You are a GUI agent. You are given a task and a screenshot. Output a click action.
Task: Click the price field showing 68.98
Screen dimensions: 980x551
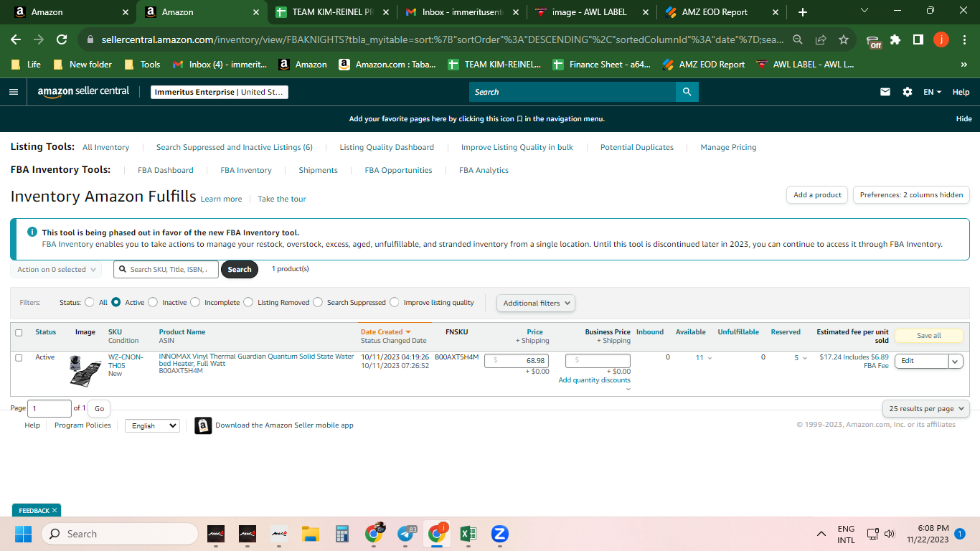tap(517, 361)
